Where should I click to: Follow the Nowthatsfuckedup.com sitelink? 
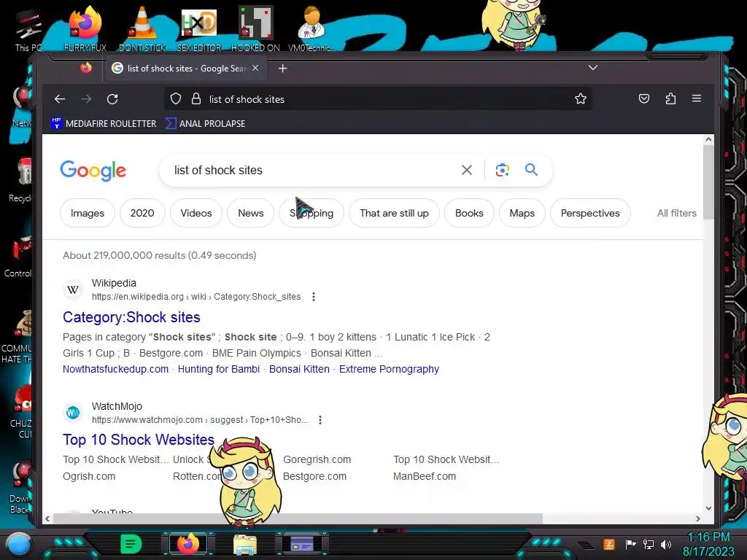click(116, 369)
